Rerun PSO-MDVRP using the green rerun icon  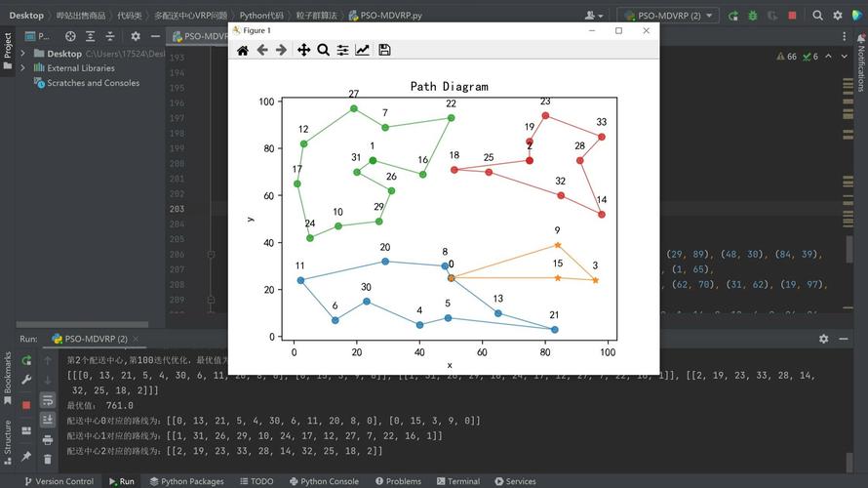point(25,360)
